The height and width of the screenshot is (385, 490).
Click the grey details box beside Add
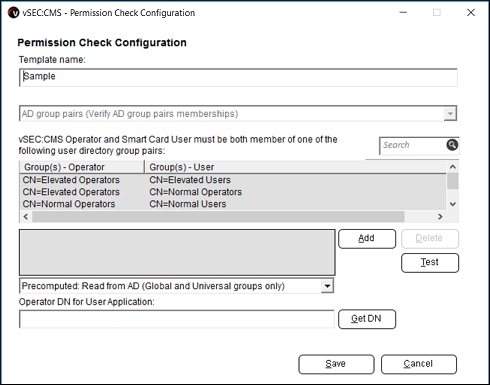pyautogui.click(x=177, y=252)
